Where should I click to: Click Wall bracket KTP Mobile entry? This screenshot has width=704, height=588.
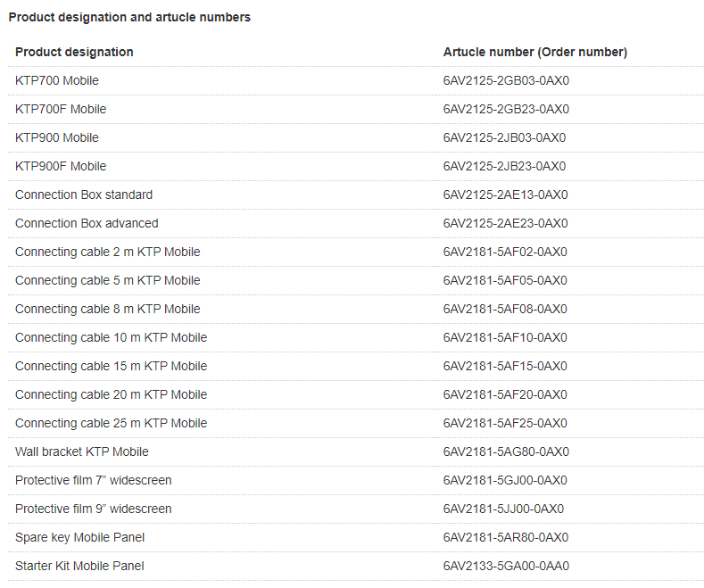point(82,451)
